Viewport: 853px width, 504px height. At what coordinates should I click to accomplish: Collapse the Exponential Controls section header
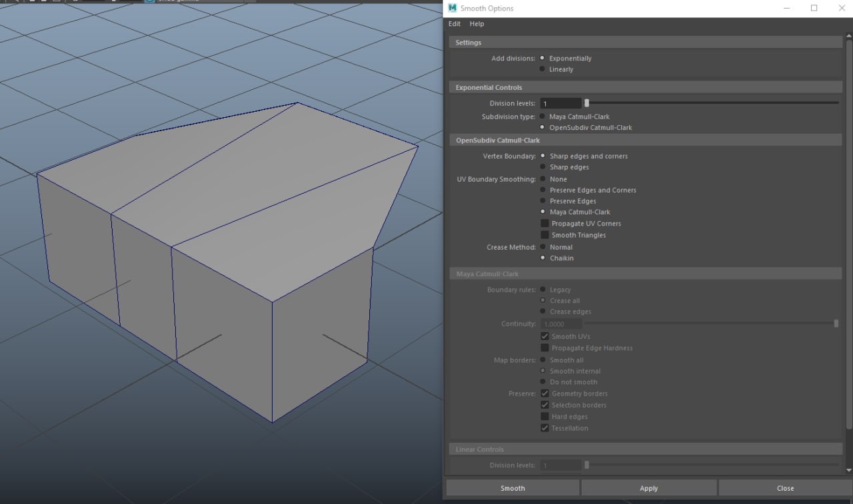coord(646,87)
